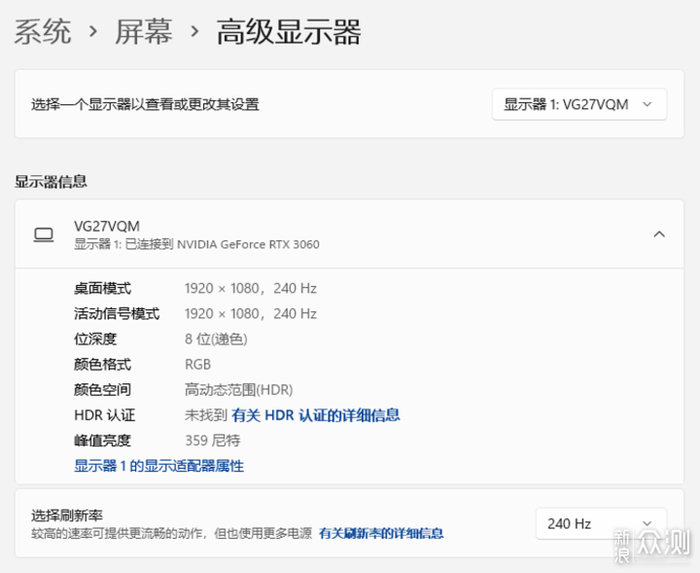
Task: Select the 活动信号模式 value text
Action: coord(250,314)
